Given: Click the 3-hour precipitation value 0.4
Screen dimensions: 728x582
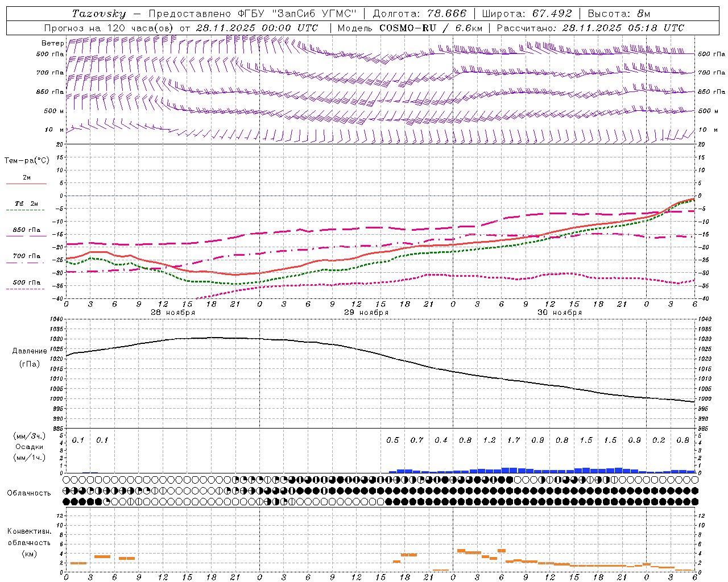Looking at the screenshot, I should (441, 440).
